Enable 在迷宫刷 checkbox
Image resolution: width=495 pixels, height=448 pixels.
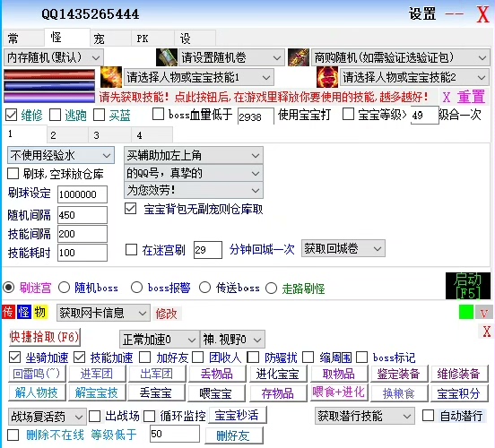click(x=131, y=249)
